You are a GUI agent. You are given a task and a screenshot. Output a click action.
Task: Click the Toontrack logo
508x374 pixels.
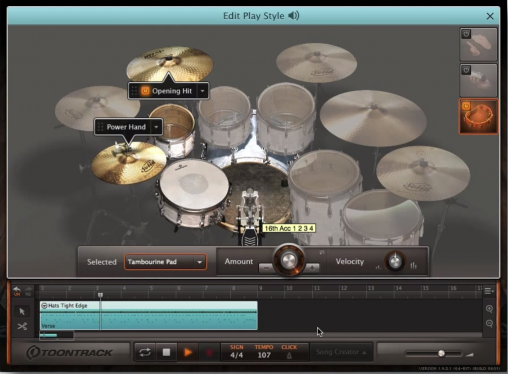coord(69,352)
